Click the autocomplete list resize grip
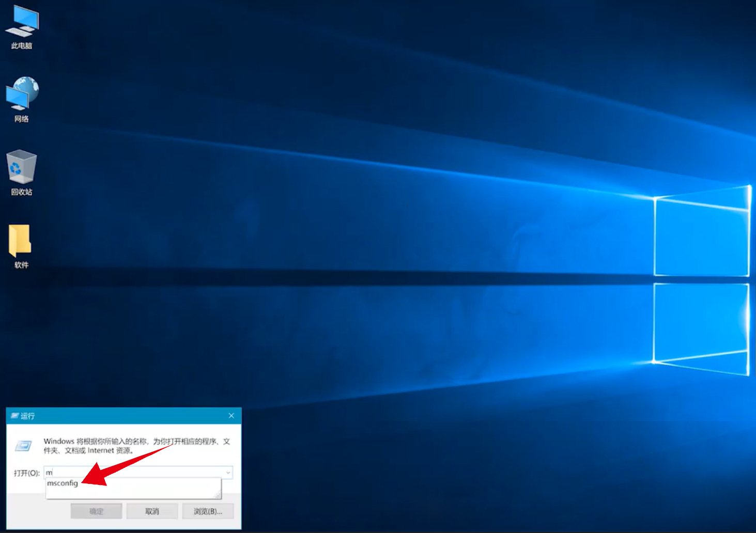756x533 pixels. click(218, 495)
